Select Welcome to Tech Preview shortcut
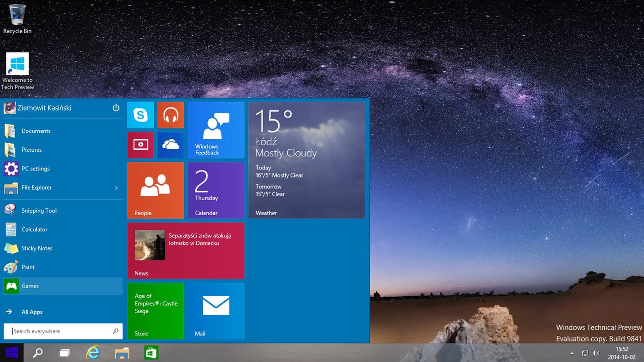The height and width of the screenshot is (362, 644). [17, 71]
